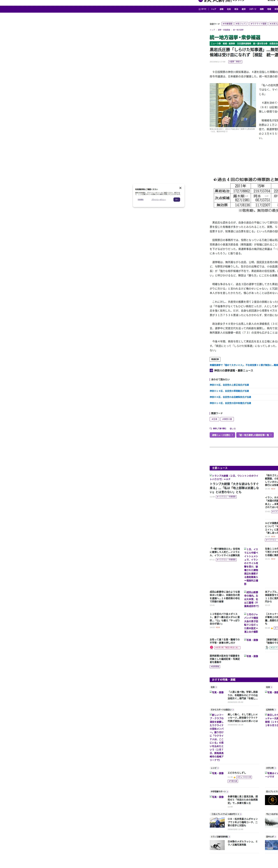Viewport: 278px width, 868px height.
Task: Click 次へ button in terms dialog
Action: tap(177, 199)
